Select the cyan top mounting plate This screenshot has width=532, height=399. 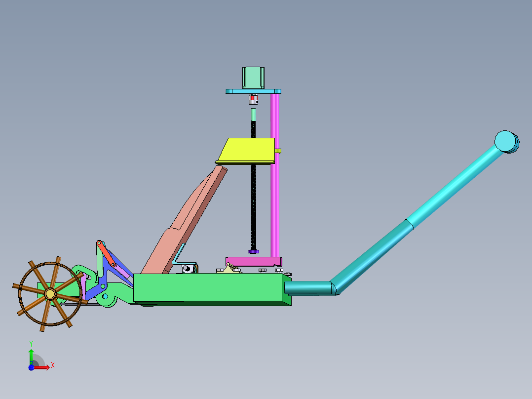pyautogui.click(x=254, y=91)
